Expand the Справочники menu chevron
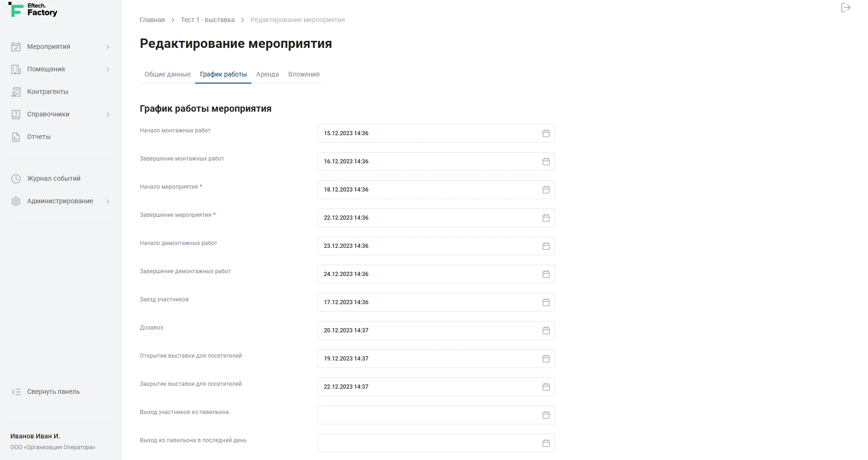Image resolution: width=868 pixels, height=460 pixels. 107,115
